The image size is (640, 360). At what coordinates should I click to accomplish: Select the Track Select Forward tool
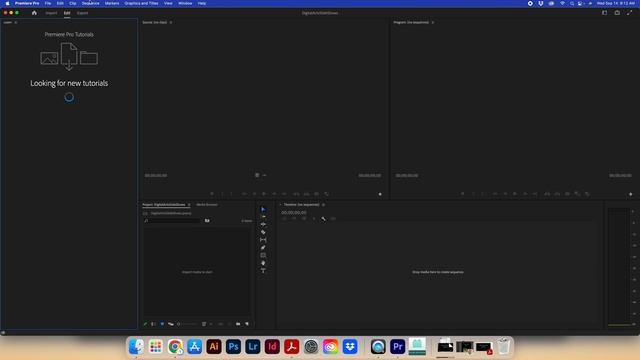[x=263, y=217]
